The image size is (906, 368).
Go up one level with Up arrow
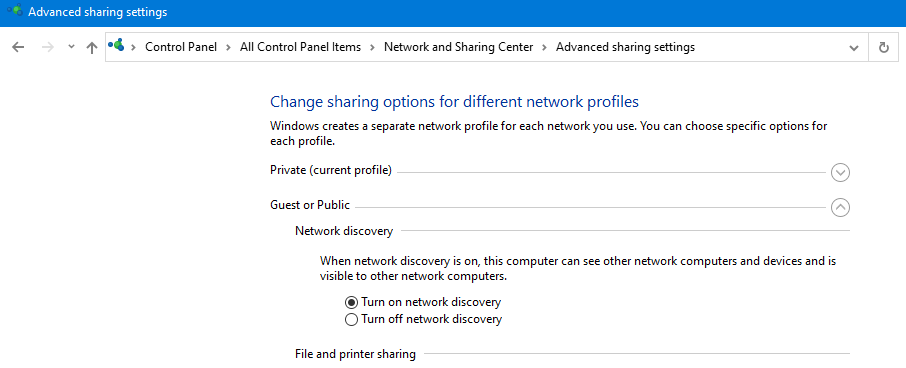[x=91, y=47]
